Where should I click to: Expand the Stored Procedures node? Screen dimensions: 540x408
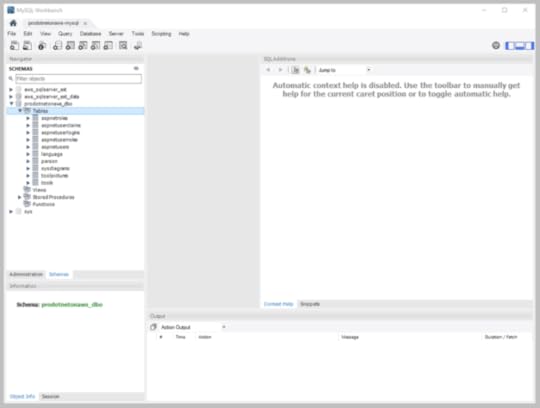tap(20, 197)
